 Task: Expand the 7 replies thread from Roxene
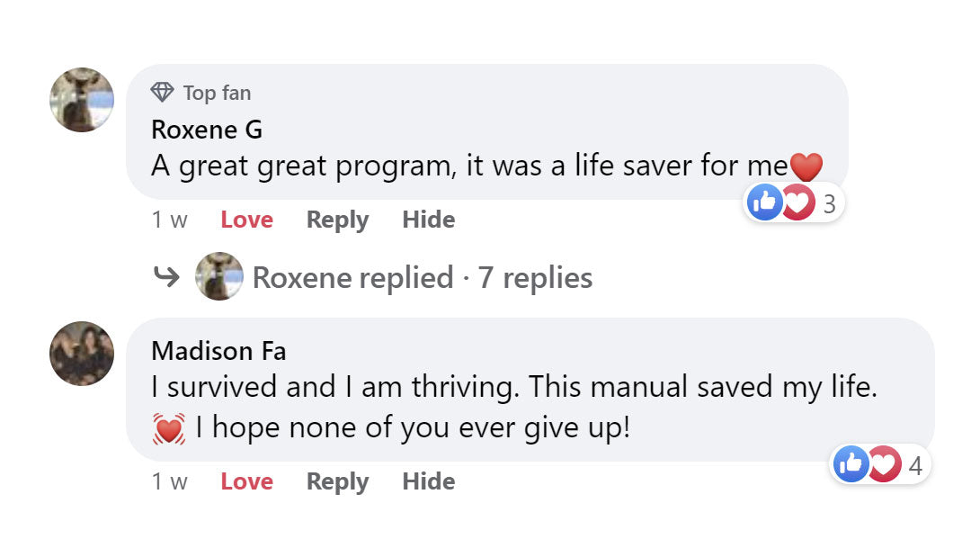(x=423, y=278)
